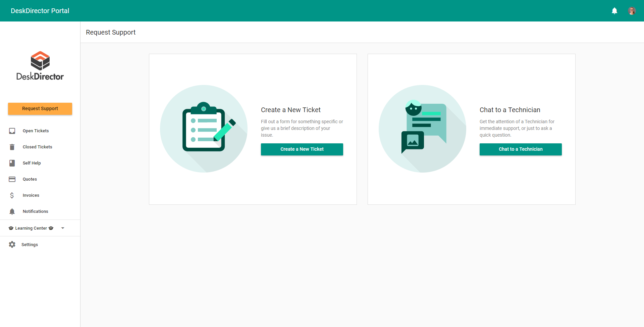Click the orange Request Support button

point(40,109)
